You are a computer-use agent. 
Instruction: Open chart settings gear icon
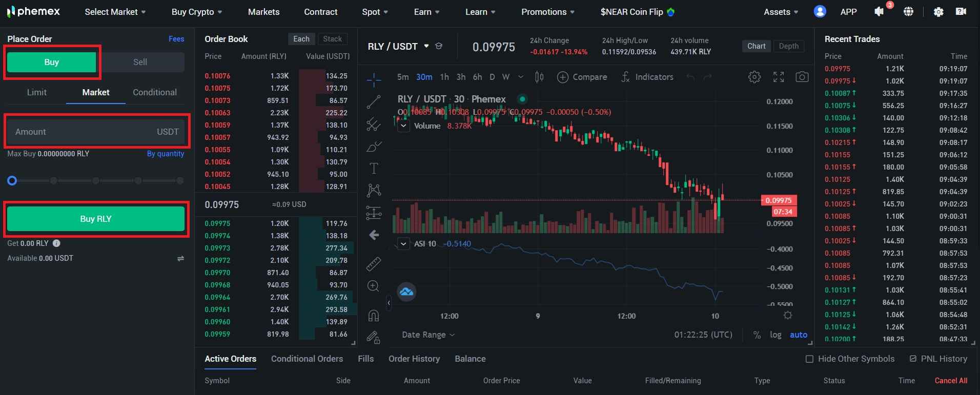(x=754, y=77)
